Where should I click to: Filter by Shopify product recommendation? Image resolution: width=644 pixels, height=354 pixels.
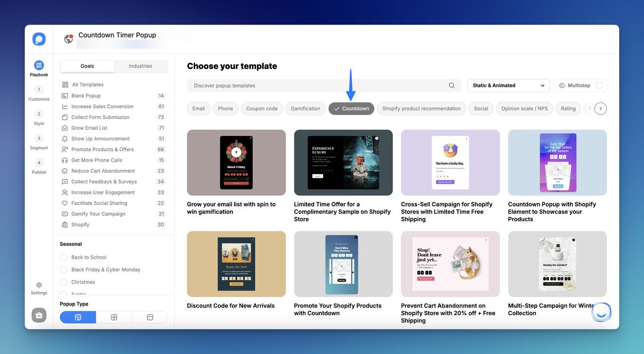pos(421,108)
